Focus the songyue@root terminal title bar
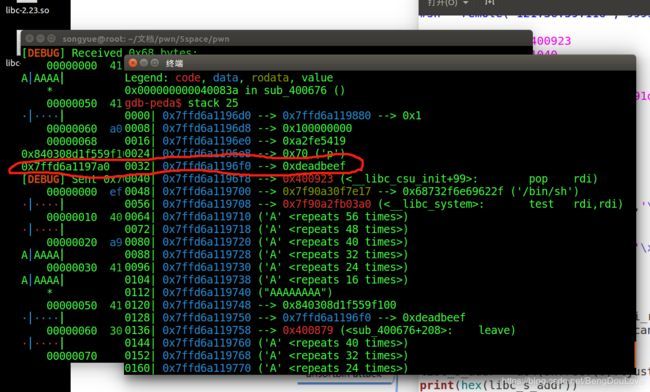The width and height of the screenshot is (650, 392). point(276,39)
